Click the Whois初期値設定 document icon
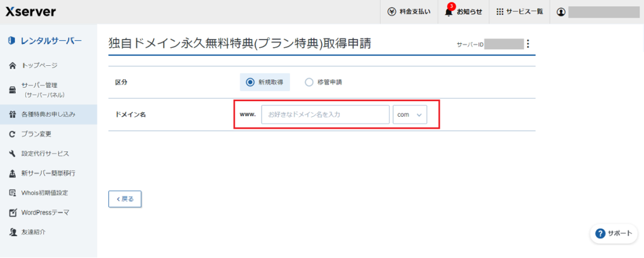Screen dimensions: 644x258 13,193
